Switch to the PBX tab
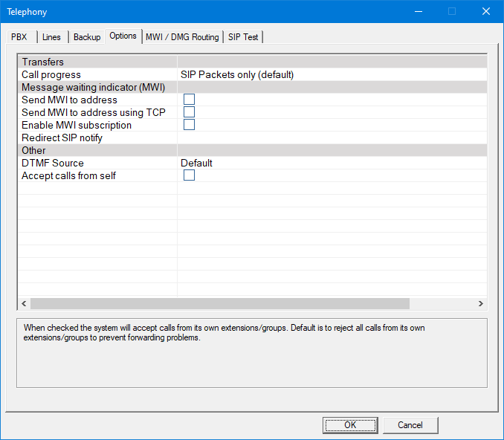This screenshot has width=504, height=440. click(x=19, y=37)
